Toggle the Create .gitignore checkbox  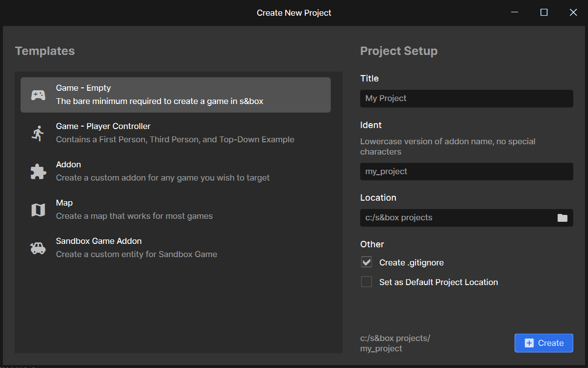[367, 263]
